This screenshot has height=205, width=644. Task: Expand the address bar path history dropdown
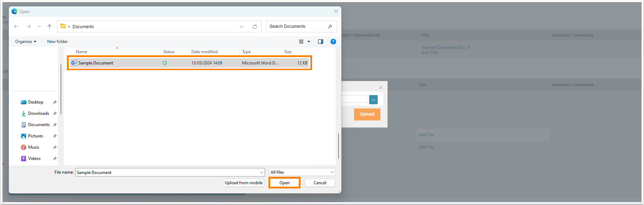tap(242, 27)
